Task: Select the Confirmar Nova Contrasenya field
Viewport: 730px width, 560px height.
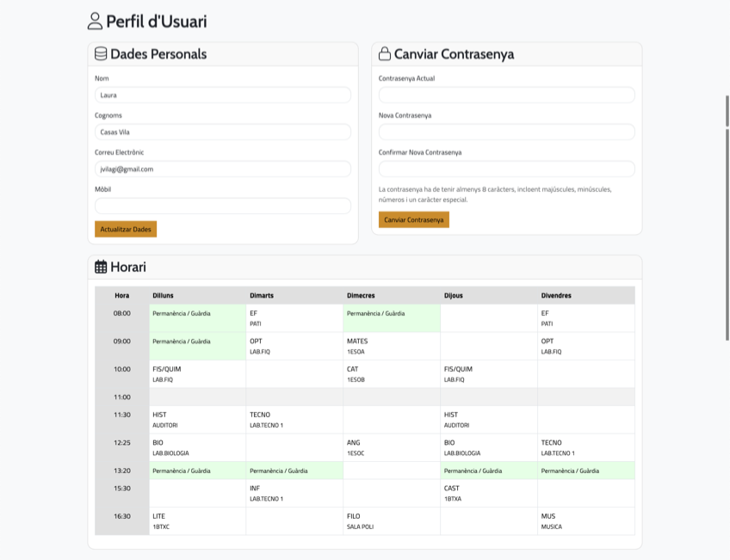Action: [x=506, y=169]
